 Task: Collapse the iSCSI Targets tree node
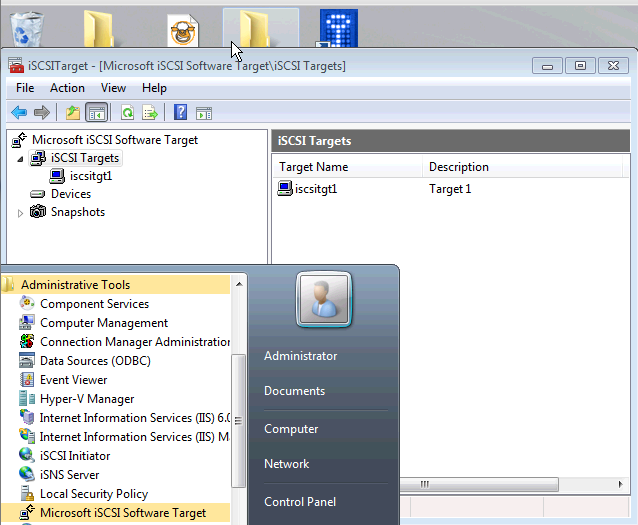20,159
